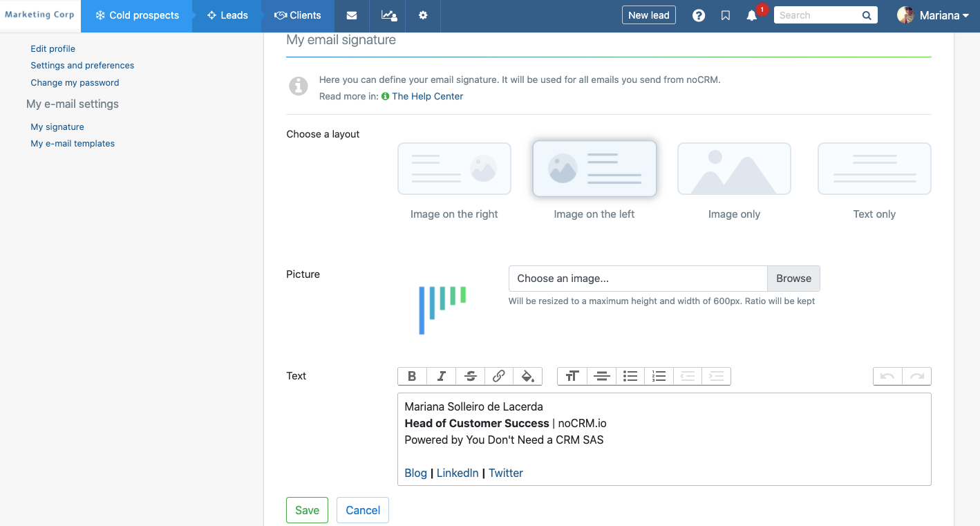Apply strikethrough formatting to text
980x526 pixels.
tap(470, 376)
